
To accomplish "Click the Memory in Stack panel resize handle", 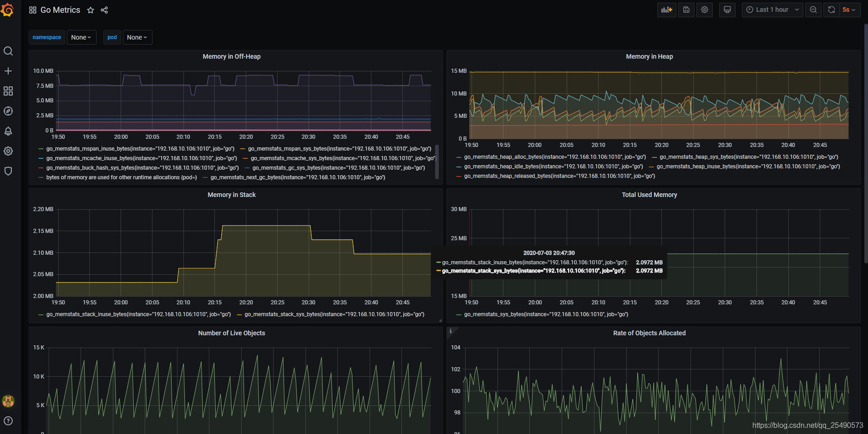I will (x=440, y=320).
